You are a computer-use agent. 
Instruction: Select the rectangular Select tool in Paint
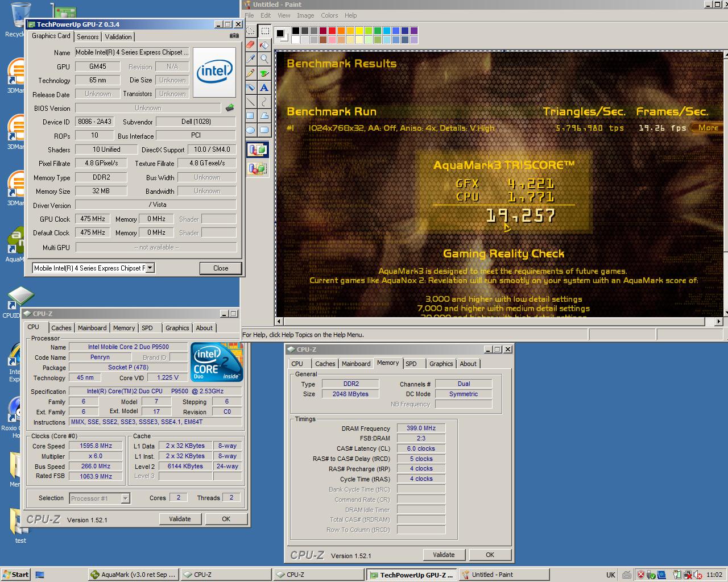click(264, 31)
